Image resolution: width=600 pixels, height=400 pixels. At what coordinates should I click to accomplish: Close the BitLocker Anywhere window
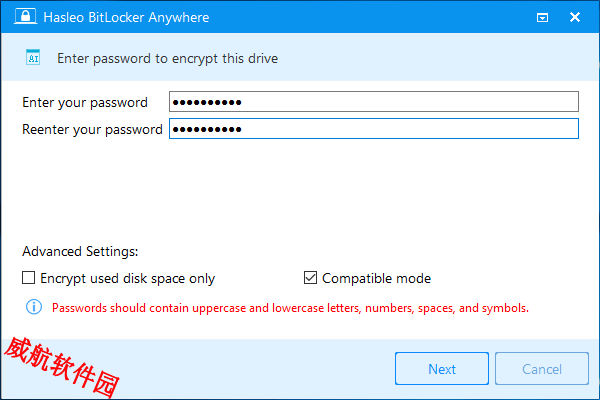coord(575,17)
